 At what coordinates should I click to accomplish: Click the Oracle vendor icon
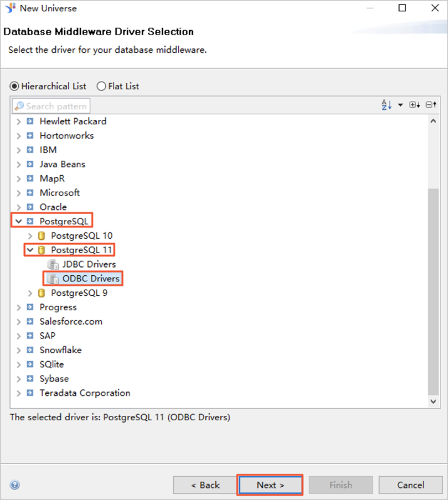[x=30, y=207]
